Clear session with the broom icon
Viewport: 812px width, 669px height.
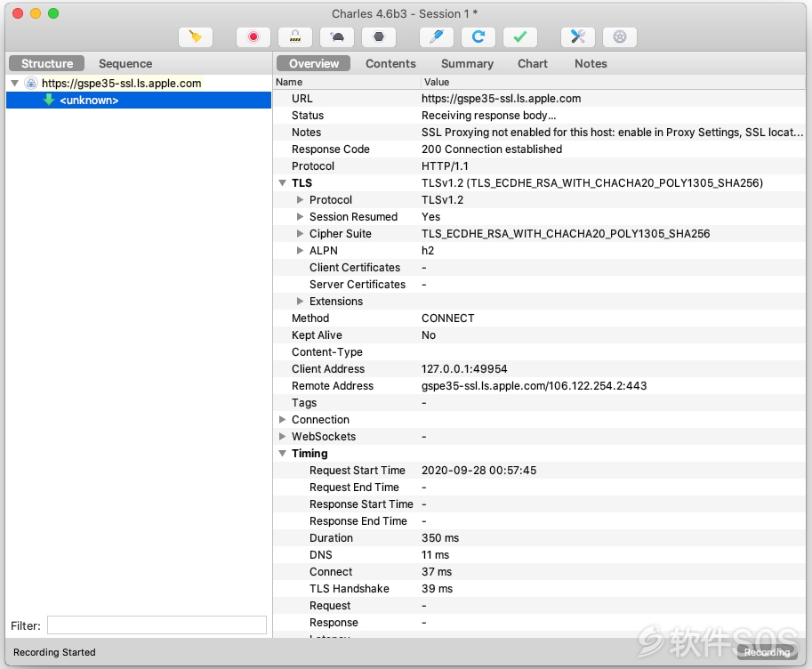coord(196,36)
